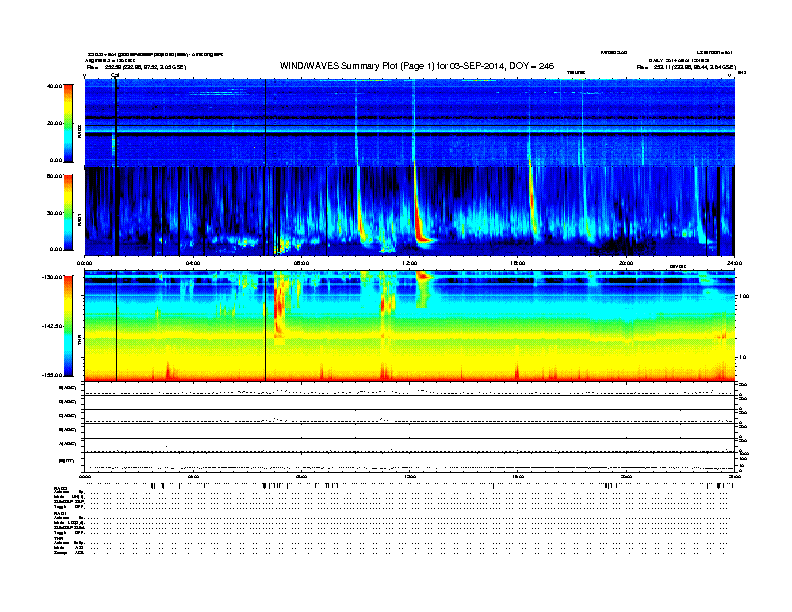Screen dimensions: 792x612
Task: Select the 40.00 color scale label
Action: click(x=55, y=86)
